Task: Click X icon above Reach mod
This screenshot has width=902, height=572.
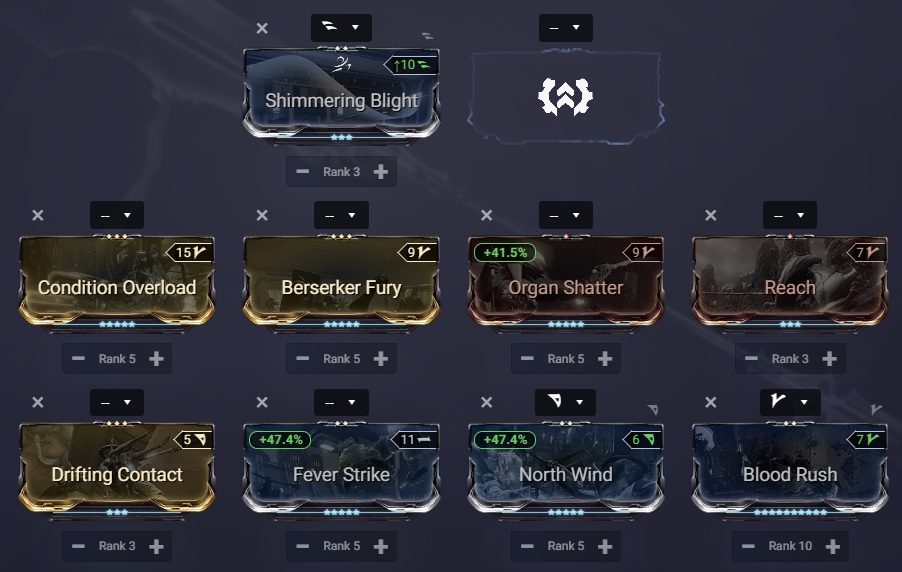Action: point(710,215)
